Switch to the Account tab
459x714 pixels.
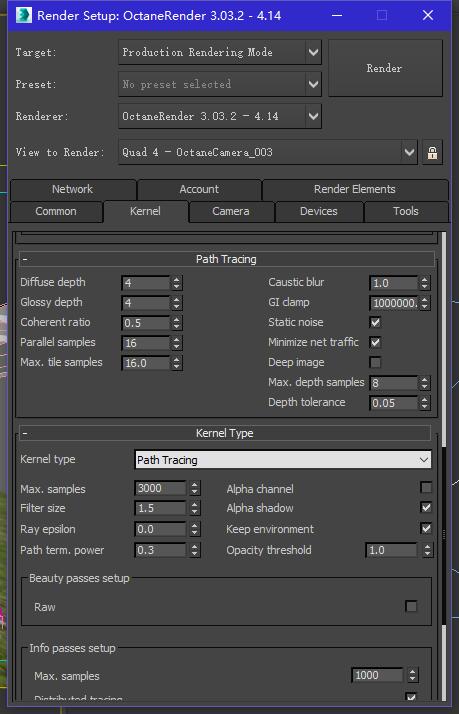tap(199, 189)
